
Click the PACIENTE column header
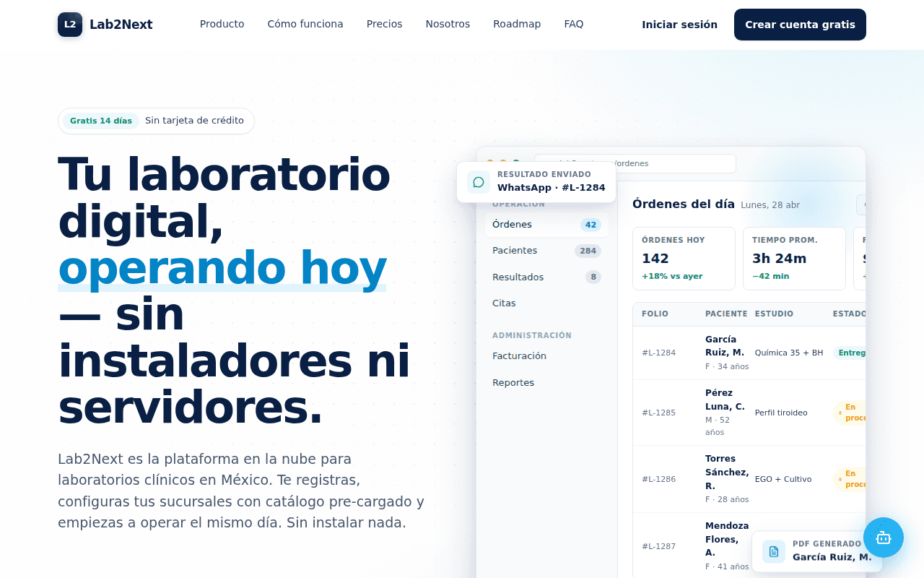coord(726,314)
